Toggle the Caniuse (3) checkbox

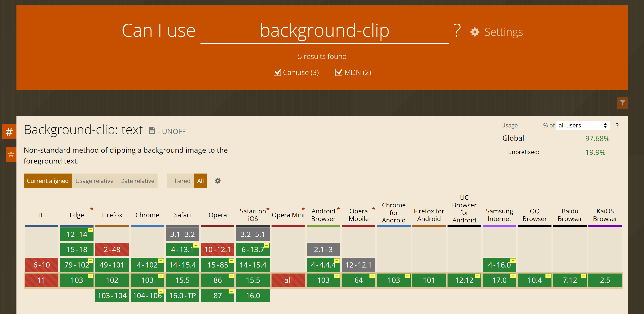(x=277, y=72)
